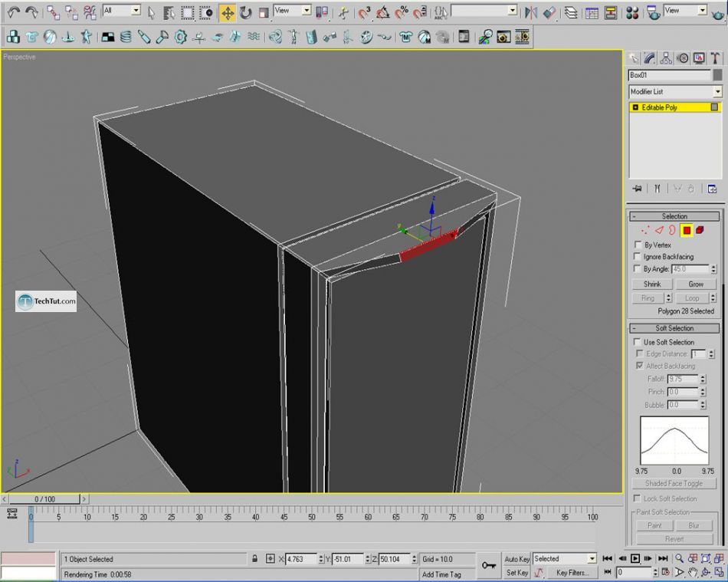Viewport: 728px width, 582px height.
Task: Select the Polygon sub-object level icon
Action: [686, 230]
